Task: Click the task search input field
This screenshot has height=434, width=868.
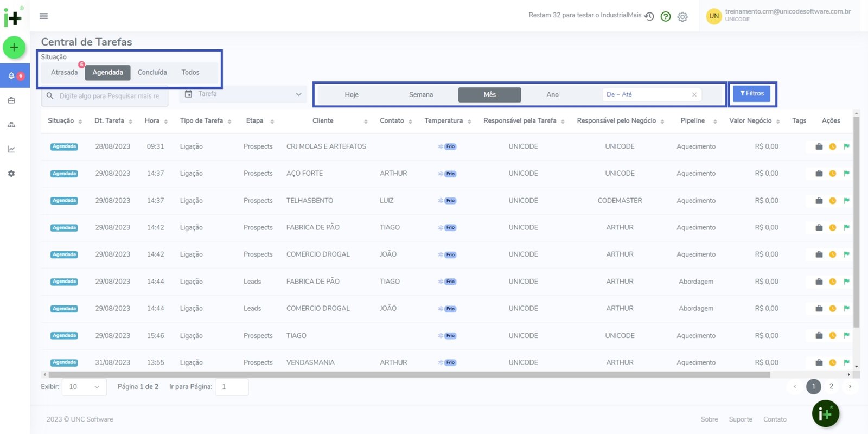Action: click(108, 96)
